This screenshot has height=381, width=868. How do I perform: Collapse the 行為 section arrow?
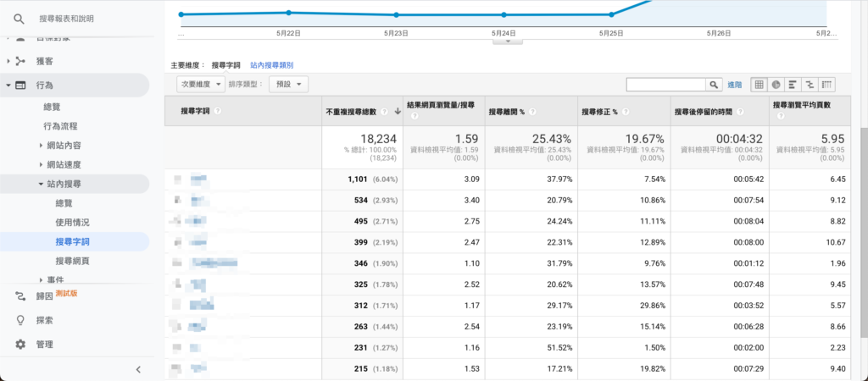tap(8, 86)
